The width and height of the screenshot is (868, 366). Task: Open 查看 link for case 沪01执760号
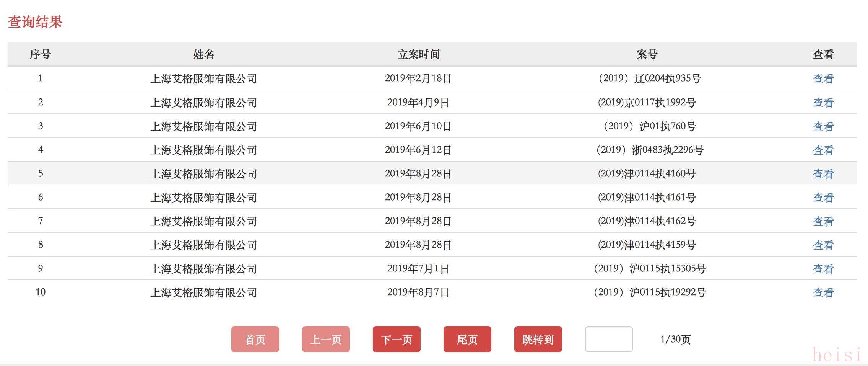click(x=823, y=126)
